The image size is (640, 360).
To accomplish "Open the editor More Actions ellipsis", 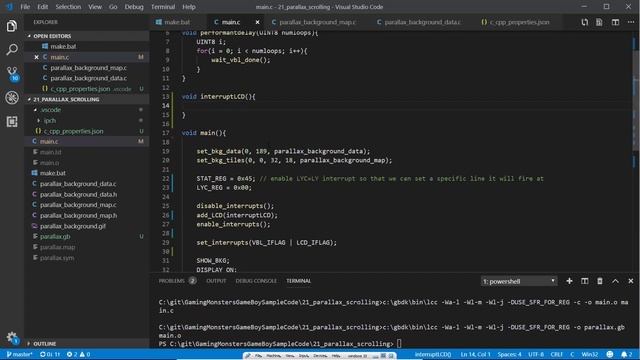I will (x=631, y=22).
